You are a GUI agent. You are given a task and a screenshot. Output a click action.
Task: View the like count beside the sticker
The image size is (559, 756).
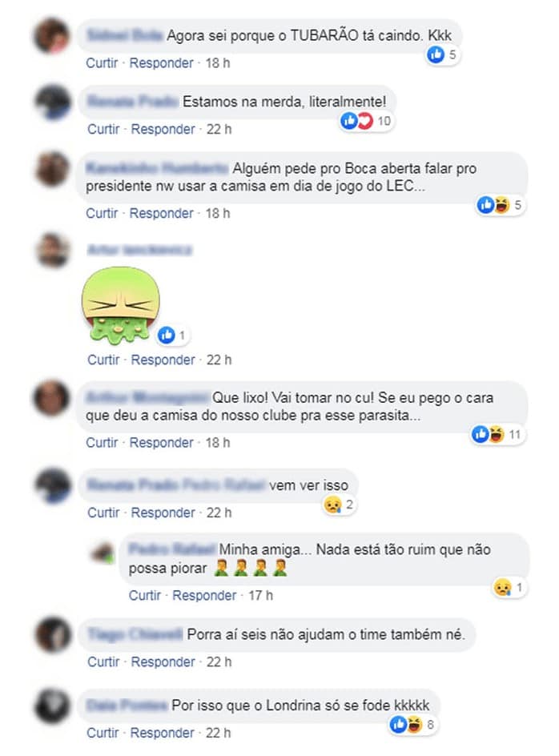coord(173,335)
